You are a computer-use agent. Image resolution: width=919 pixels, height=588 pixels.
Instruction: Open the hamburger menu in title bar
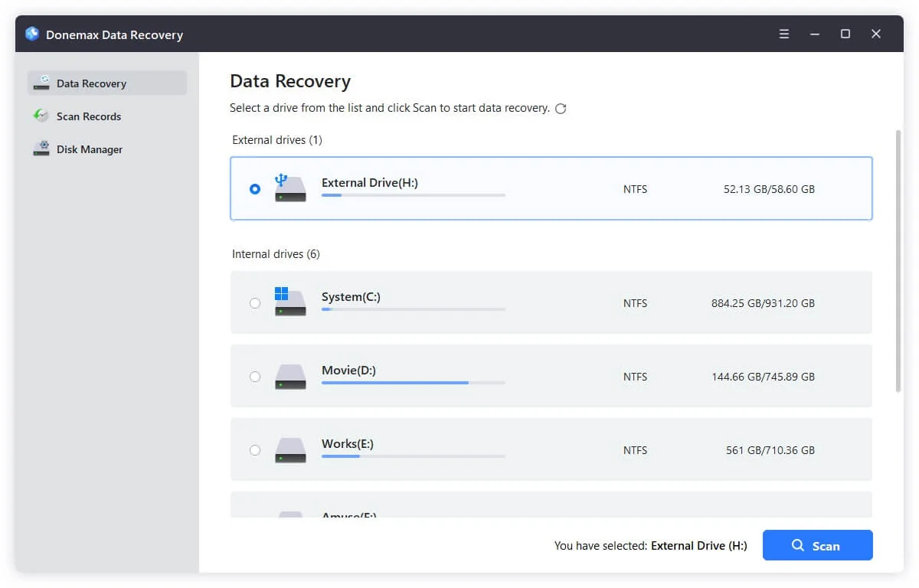(x=783, y=34)
